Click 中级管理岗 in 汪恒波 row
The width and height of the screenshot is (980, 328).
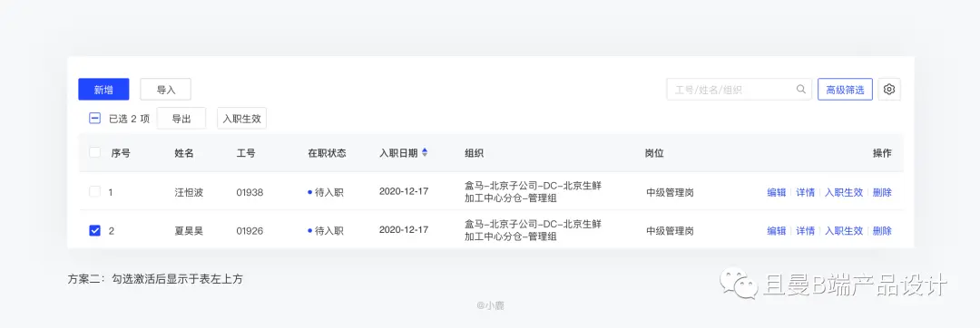(x=670, y=192)
